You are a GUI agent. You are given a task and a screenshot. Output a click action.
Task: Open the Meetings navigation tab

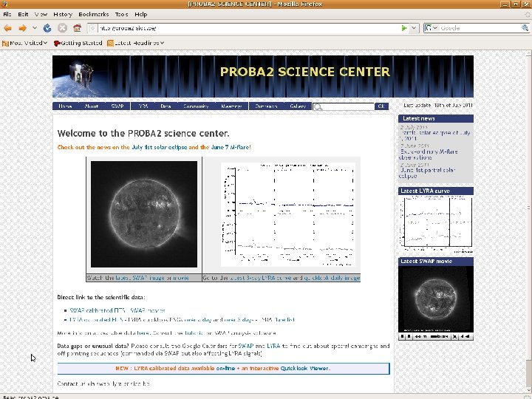231,106
